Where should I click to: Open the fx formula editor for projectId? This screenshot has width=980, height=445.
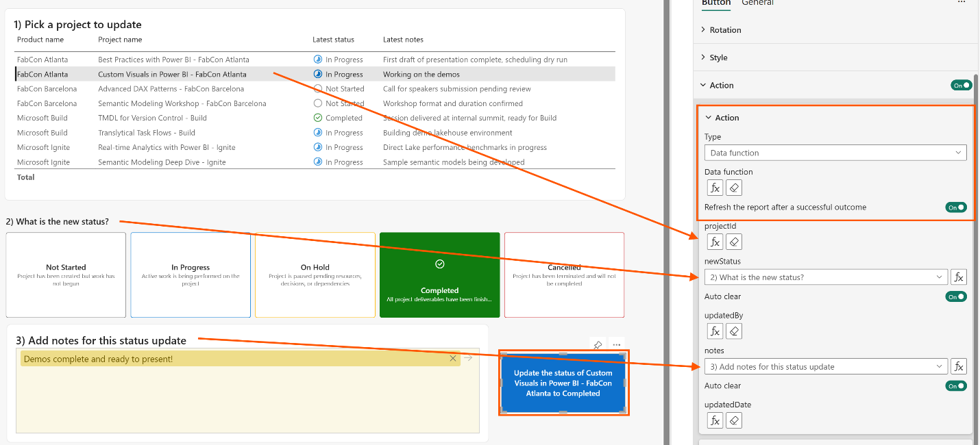[x=715, y=242]
